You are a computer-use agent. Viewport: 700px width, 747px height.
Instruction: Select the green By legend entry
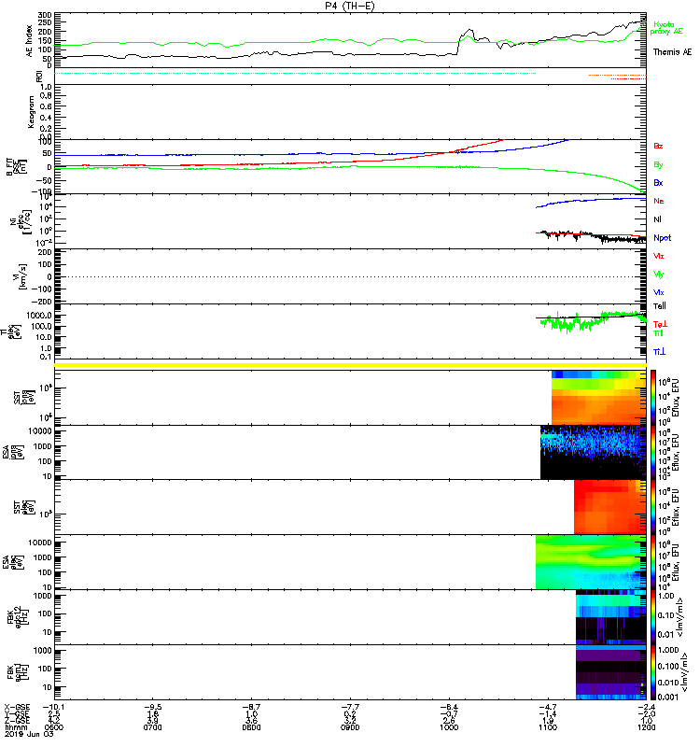(x=658, y=165)
